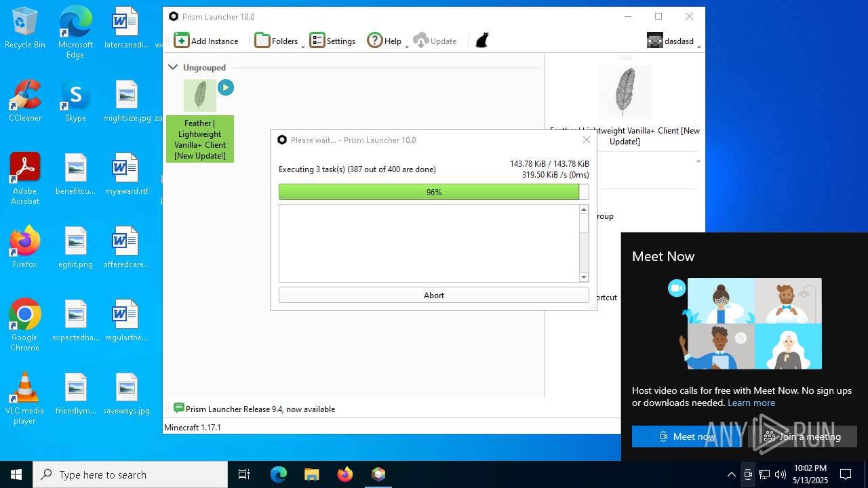Click the news speech bubble icon

[x=178, y=408]
